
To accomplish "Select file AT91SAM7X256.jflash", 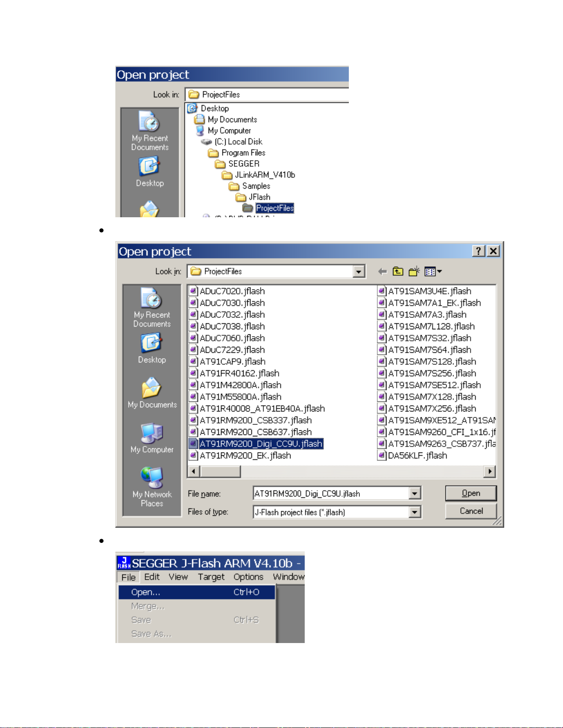I will coord(427,409).
